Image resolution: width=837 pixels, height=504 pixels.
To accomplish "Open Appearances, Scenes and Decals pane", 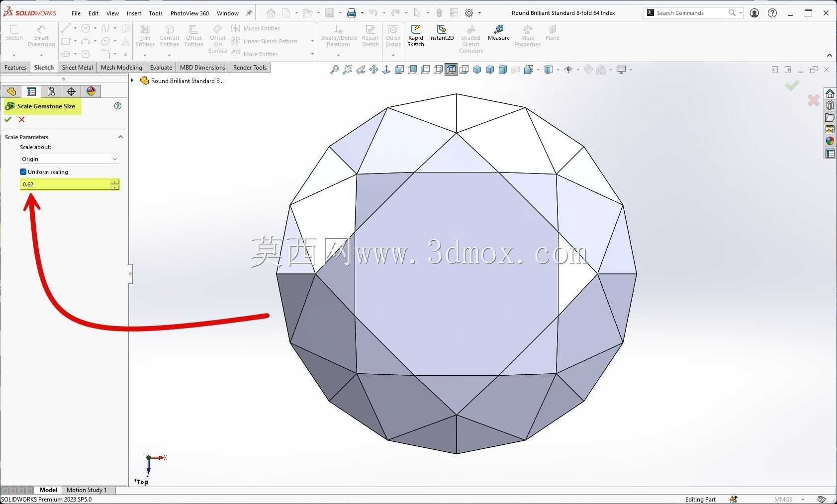I will (830, 141).
